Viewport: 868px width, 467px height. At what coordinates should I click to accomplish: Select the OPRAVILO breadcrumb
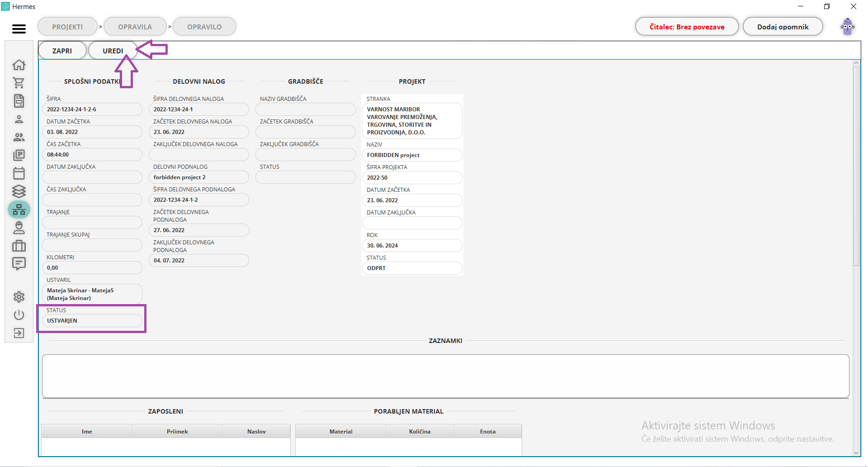point(204,27)
